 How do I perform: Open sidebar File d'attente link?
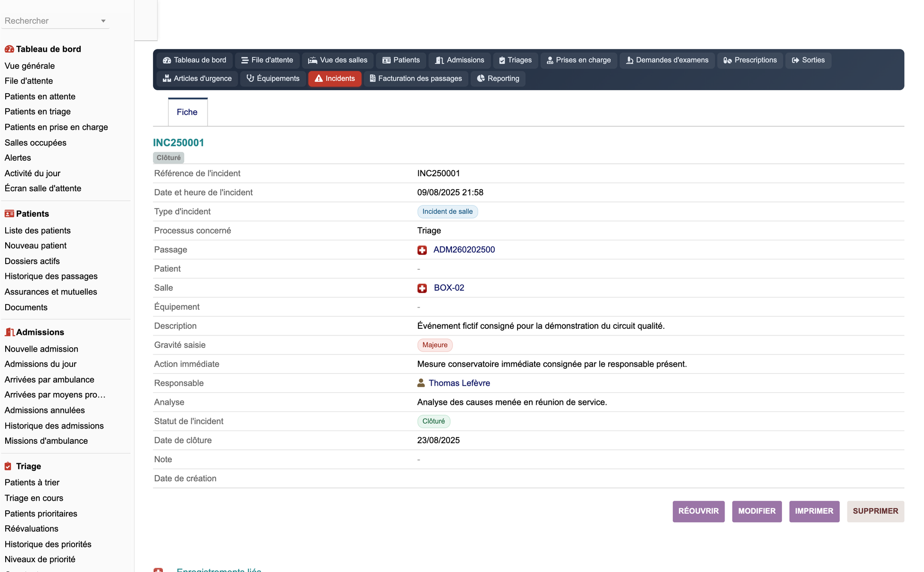point(28,81)
